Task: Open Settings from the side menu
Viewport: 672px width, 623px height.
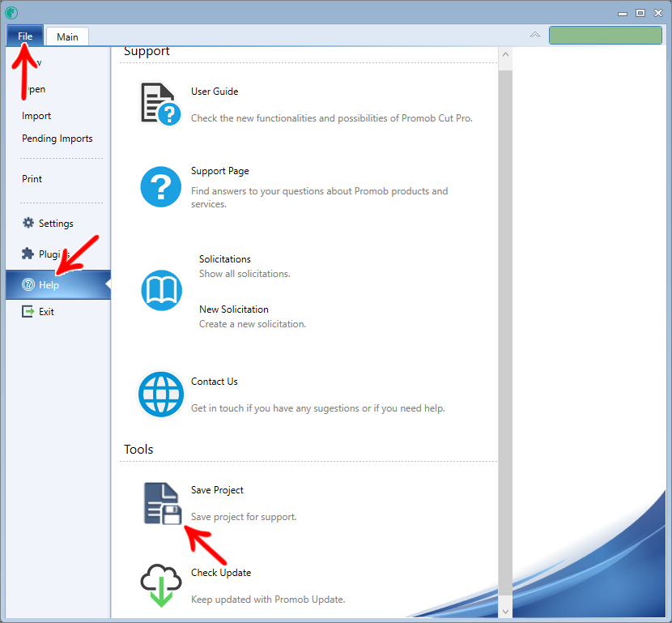Action: 56,224
